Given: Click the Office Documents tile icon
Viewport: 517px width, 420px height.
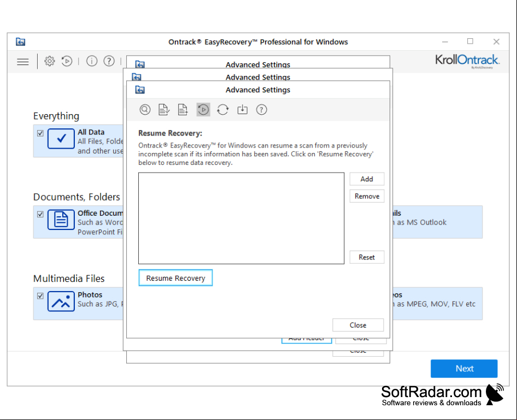Looking at the screenshot, I should pos(61,220).
